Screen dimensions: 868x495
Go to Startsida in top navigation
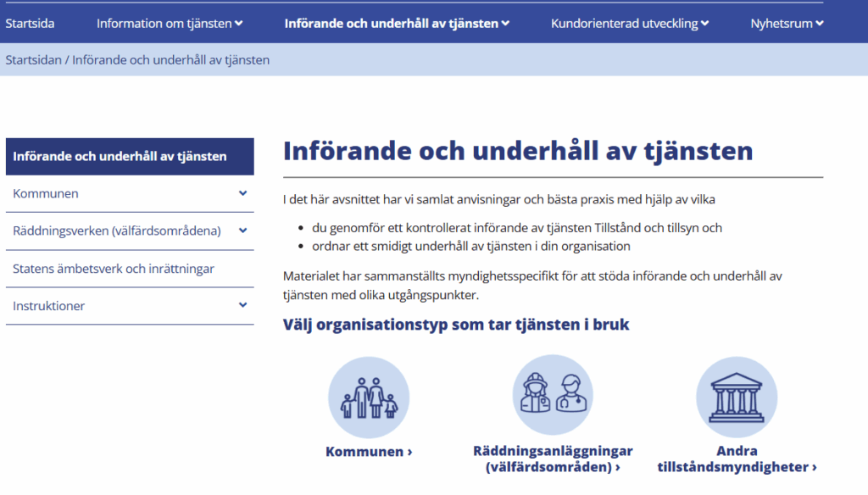(30, 23)
